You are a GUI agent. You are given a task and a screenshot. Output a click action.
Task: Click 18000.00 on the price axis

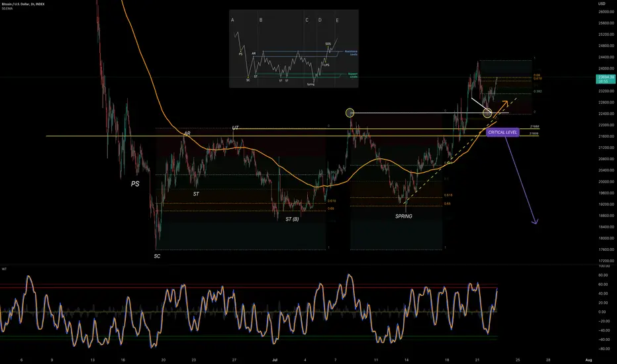(606, 238)
